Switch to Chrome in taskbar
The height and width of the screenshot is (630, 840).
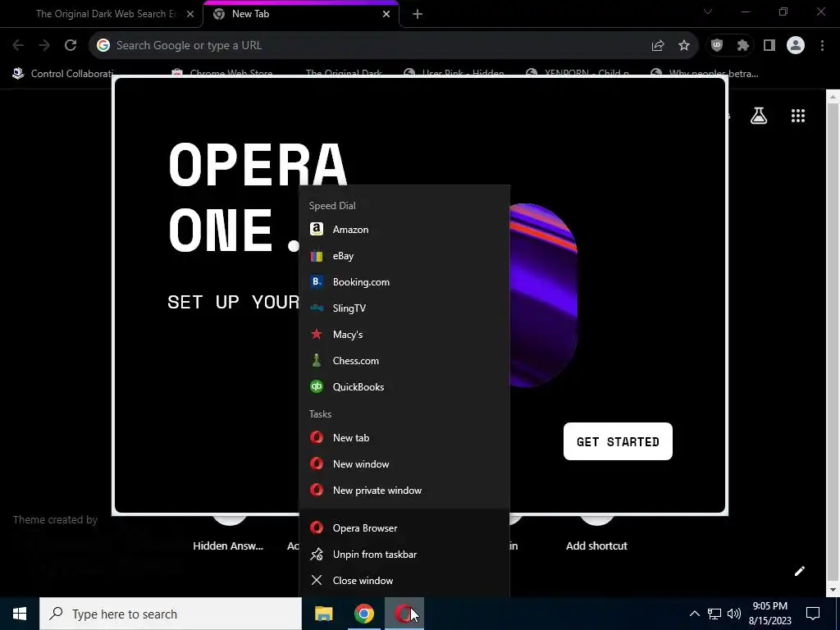pos(363,614)
